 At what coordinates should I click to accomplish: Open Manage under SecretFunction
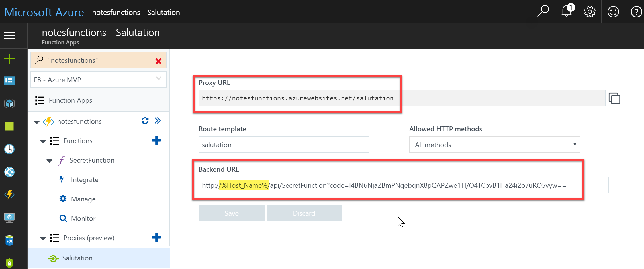coord(83,199)
